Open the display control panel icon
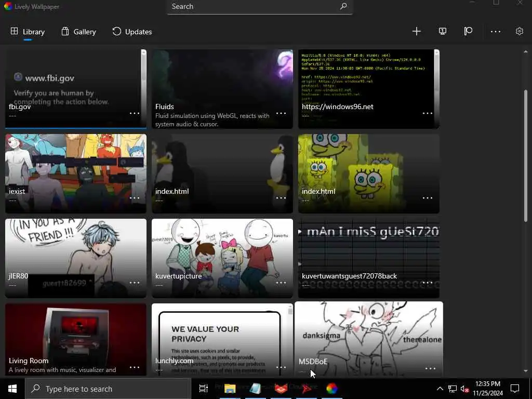 443,31
